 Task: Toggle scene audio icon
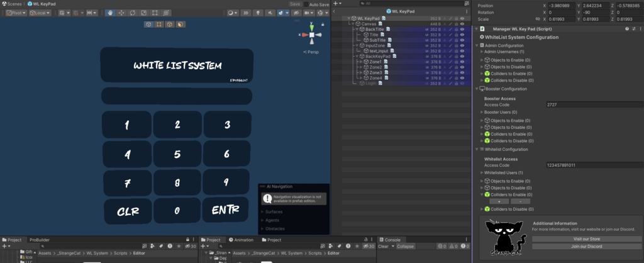[270, 13]
